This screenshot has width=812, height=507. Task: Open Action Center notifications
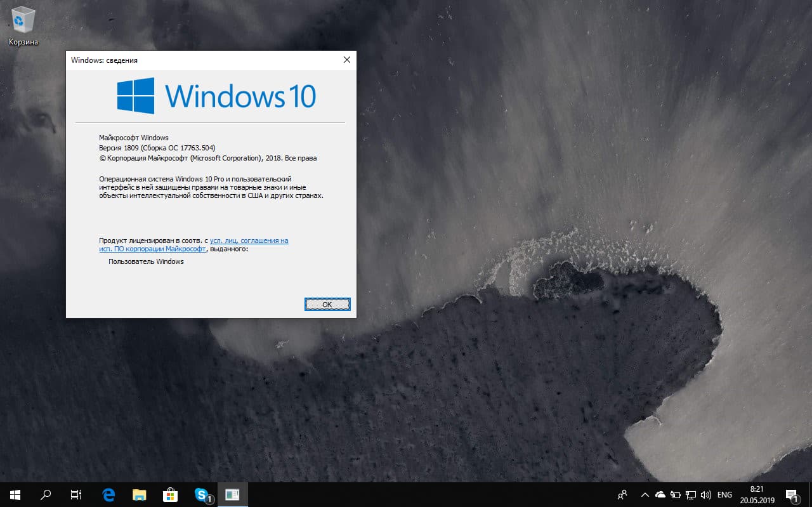coord(792,494)
